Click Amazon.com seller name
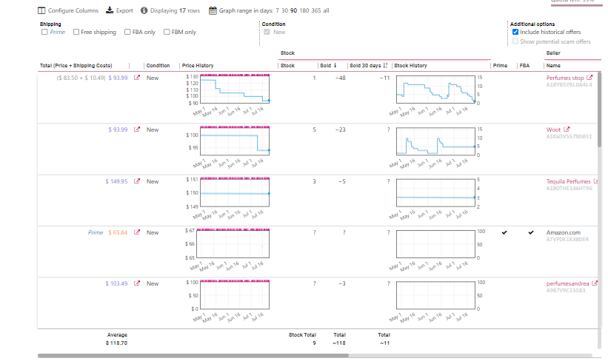 [x=563, y=232]
